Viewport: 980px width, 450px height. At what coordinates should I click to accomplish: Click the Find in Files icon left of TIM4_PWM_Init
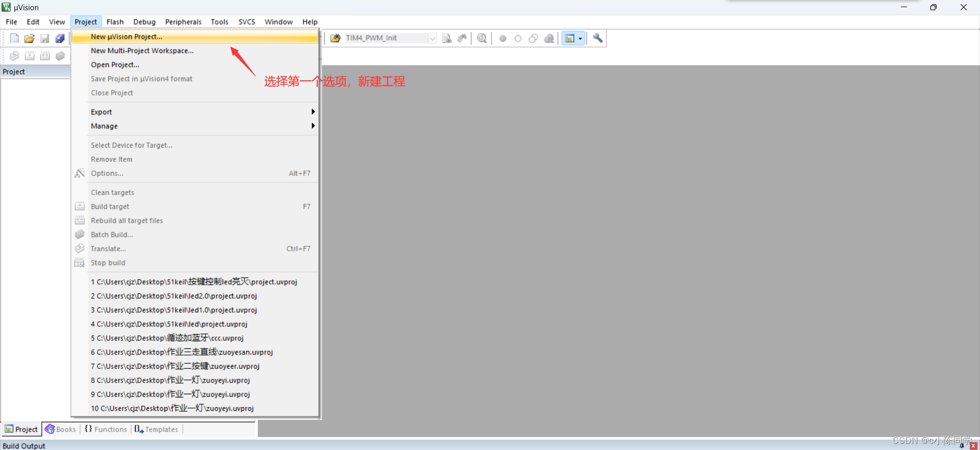335,38
